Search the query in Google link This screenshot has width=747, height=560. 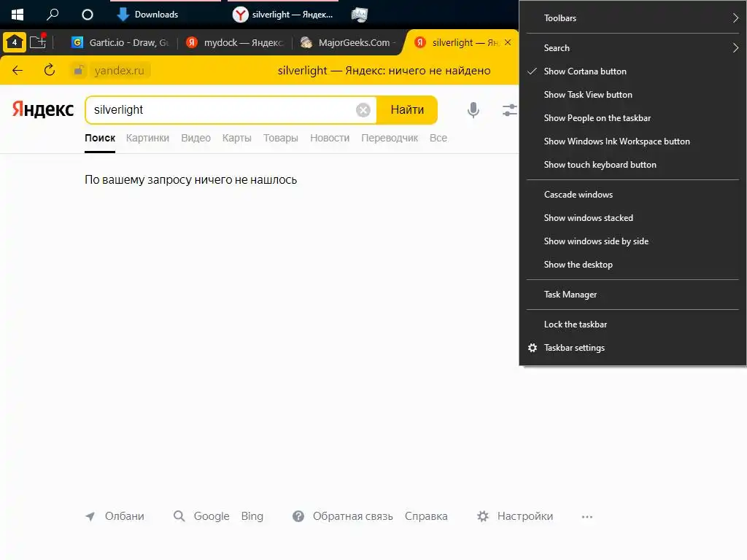(x=212, y=516)
